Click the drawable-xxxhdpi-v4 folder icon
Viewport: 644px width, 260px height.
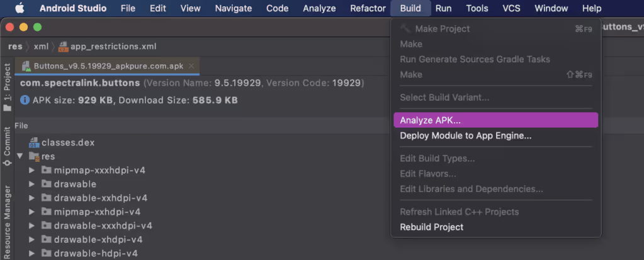tap(47, 225)
